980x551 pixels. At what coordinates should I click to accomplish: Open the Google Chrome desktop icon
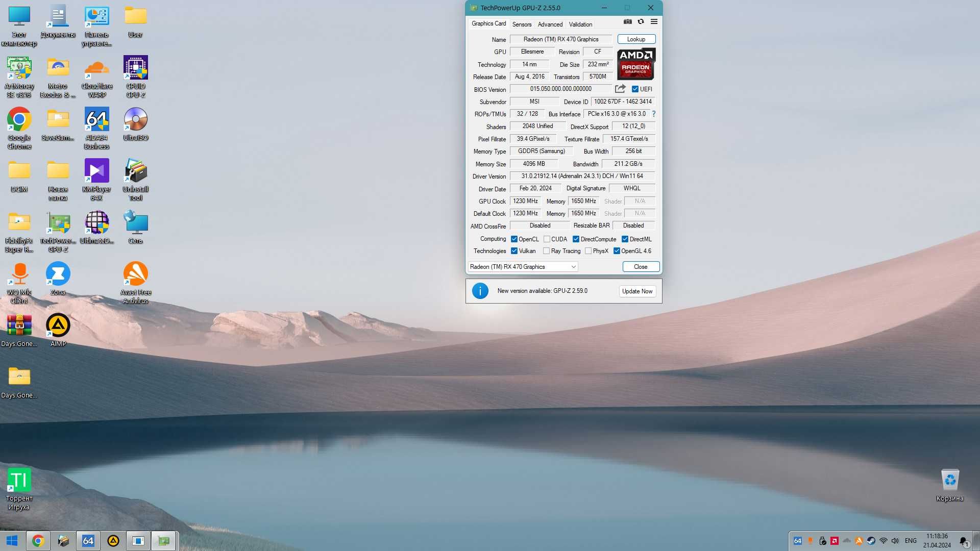click(19, 128)
